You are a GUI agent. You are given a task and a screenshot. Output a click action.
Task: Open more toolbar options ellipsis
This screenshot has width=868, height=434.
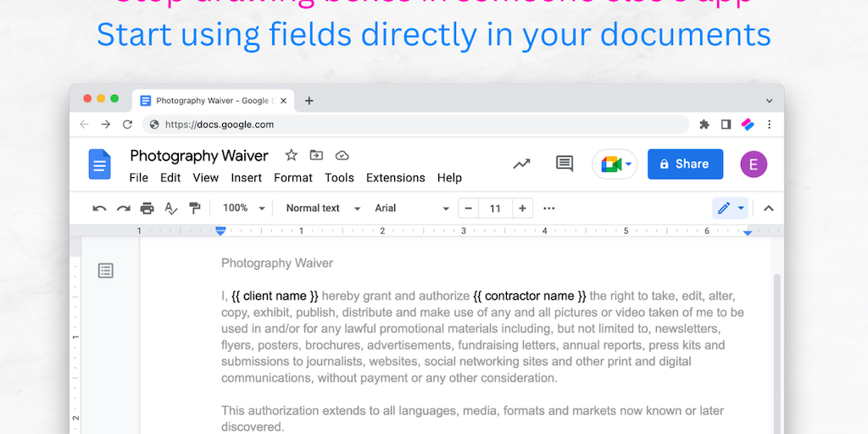(549, 209)
